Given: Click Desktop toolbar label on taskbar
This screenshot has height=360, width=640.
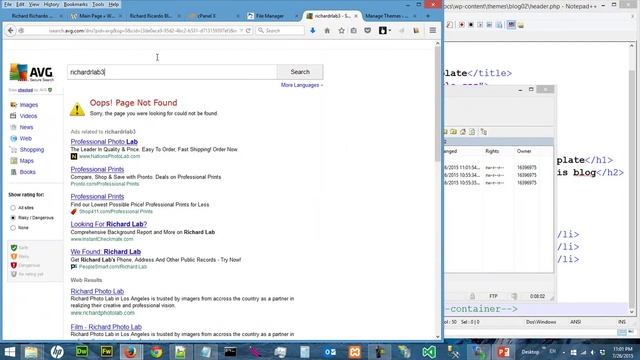Looking at the screenshot, I should click(530, 352).
